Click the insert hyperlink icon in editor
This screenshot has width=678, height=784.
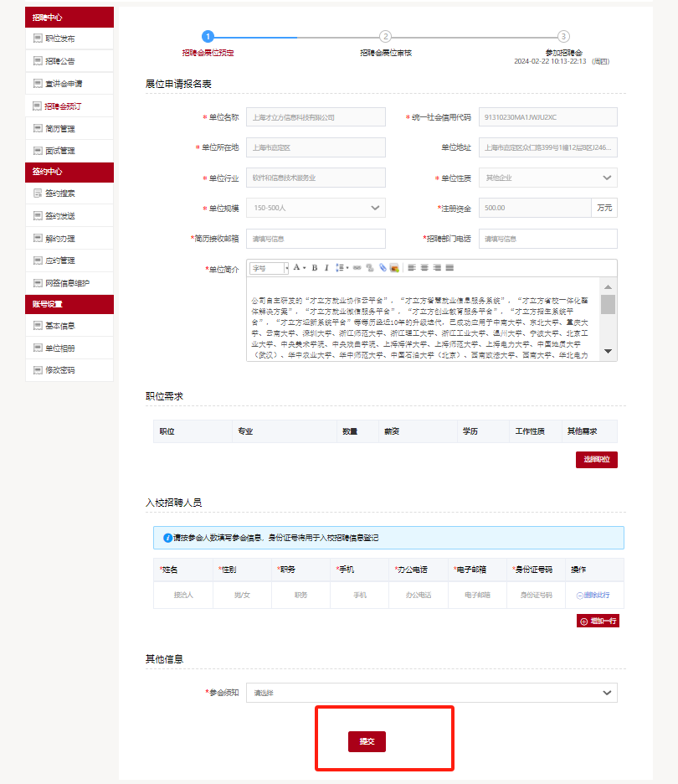coord(357,268)
